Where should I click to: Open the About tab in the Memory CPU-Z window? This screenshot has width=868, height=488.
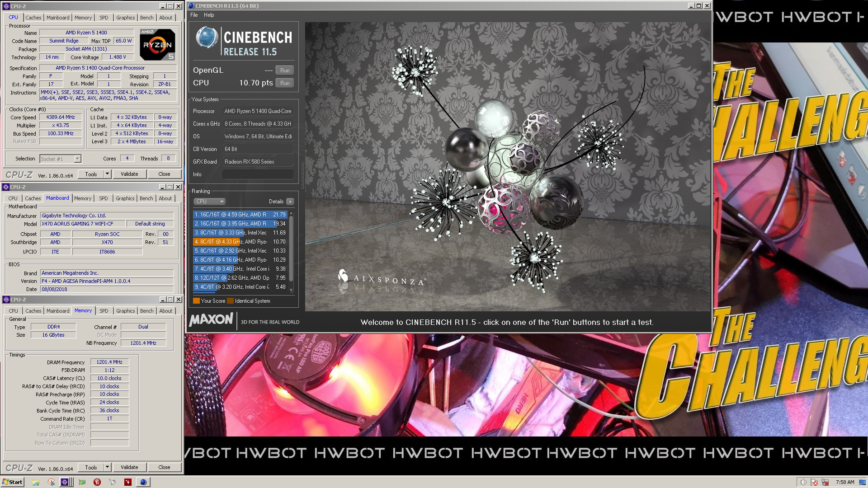[165, 311]
